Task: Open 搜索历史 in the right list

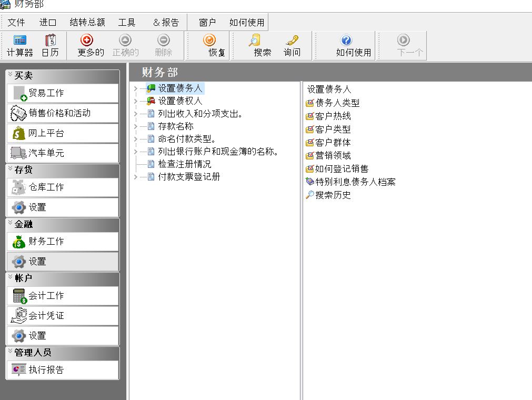Action: click(333, 195)
